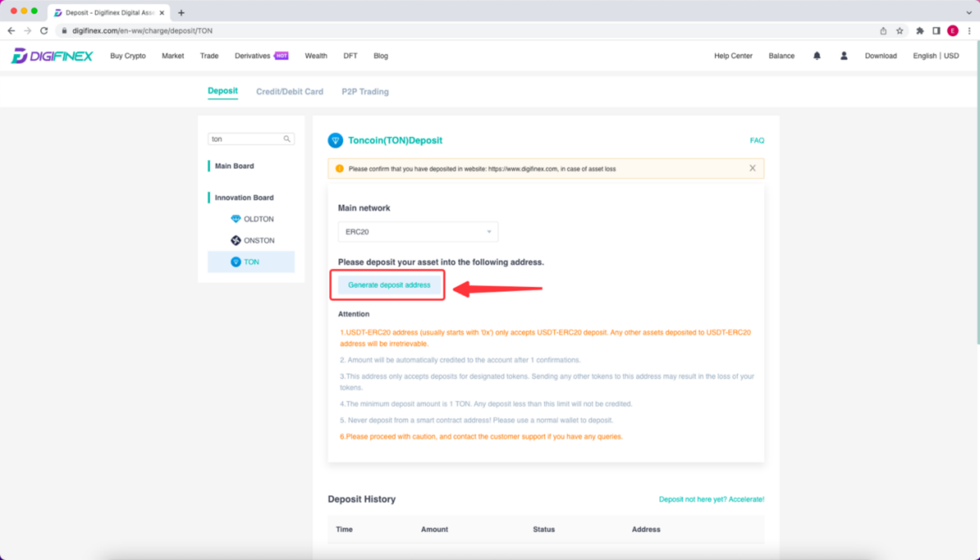Open the Chrome profile avatar
Screen dimensions: 980x560
pos(952,31)
